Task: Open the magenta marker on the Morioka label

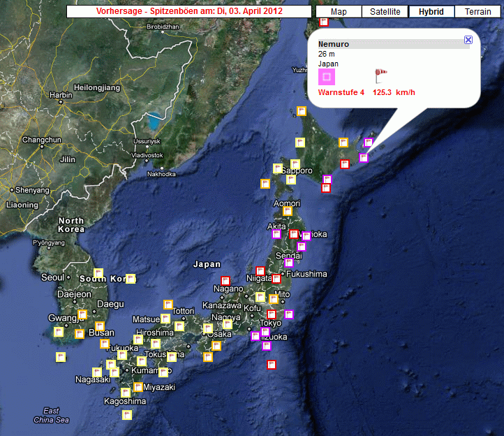Action: [306, 236]
